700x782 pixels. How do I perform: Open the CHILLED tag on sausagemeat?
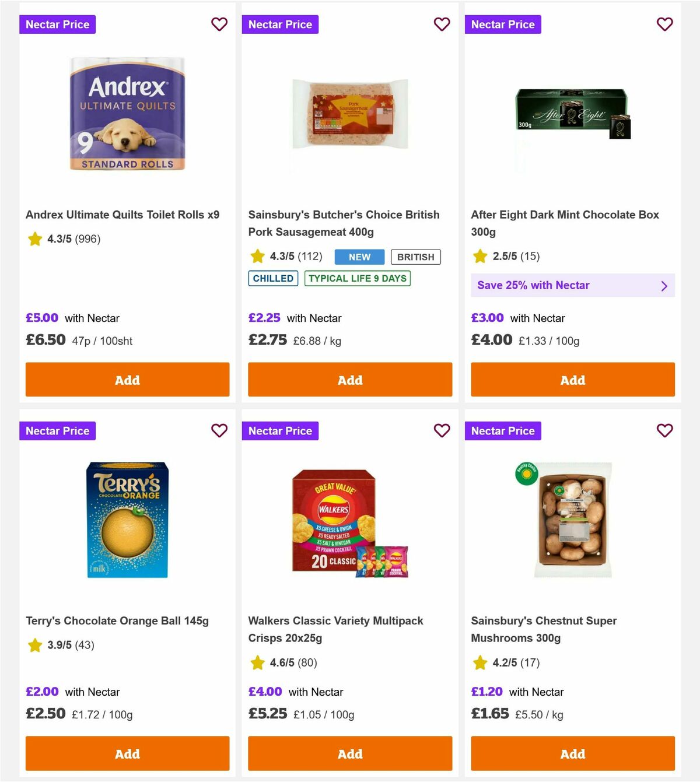point(272,278)
